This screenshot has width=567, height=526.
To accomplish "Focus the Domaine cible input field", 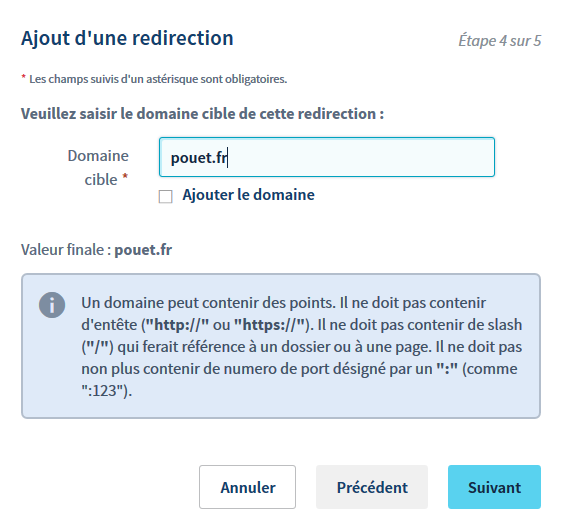I will tap(327, 157).
